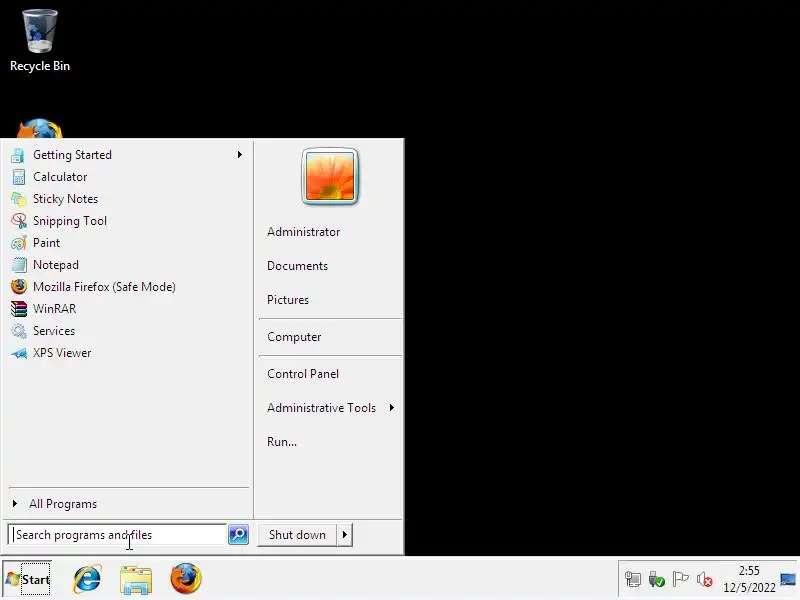Open Windows Explorer from the taskbar
800x600 pixels.
point(136,580)
